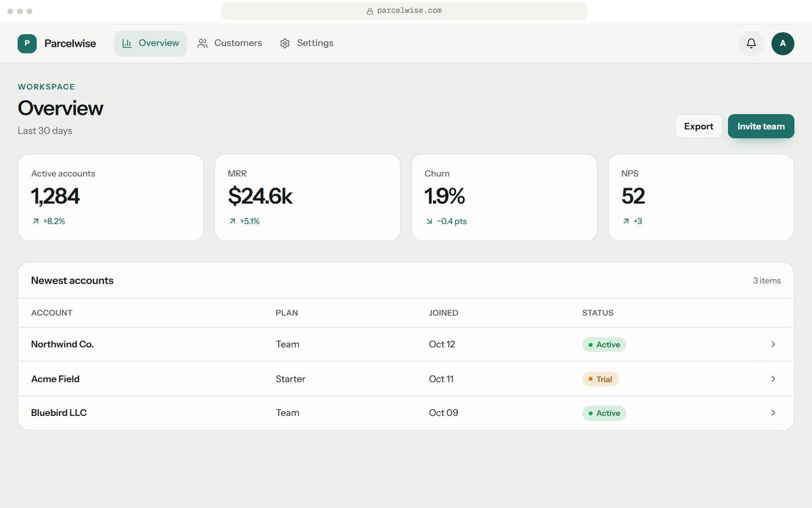Click the Newest accounts heading
The height and width of the screenshot is (508, 812).
point(72,280)
